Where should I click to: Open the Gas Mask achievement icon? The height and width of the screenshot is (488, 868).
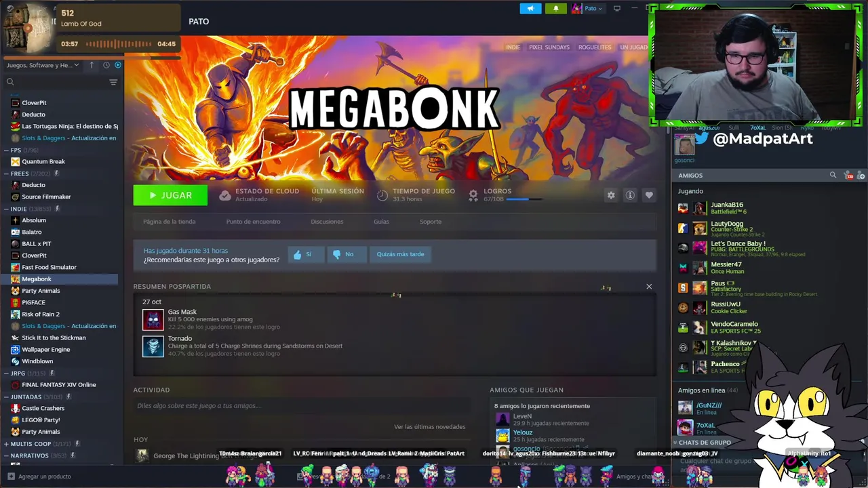[x=153, y=320]
